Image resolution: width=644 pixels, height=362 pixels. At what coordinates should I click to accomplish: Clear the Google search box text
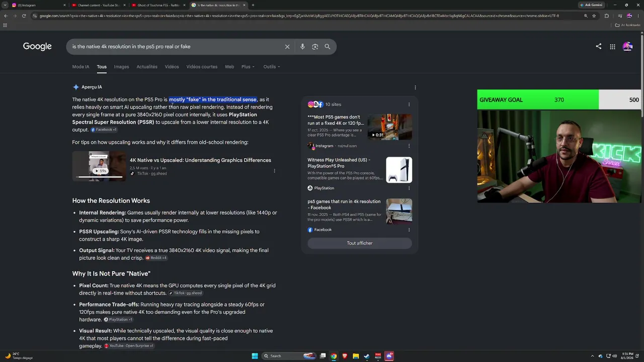click(287, 47)
